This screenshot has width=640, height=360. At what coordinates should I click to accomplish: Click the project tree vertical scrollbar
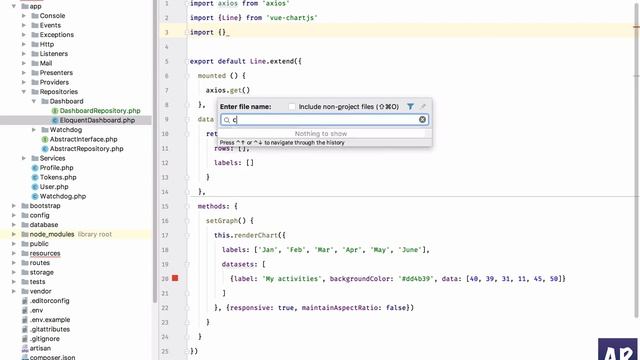tap(155, 151)
